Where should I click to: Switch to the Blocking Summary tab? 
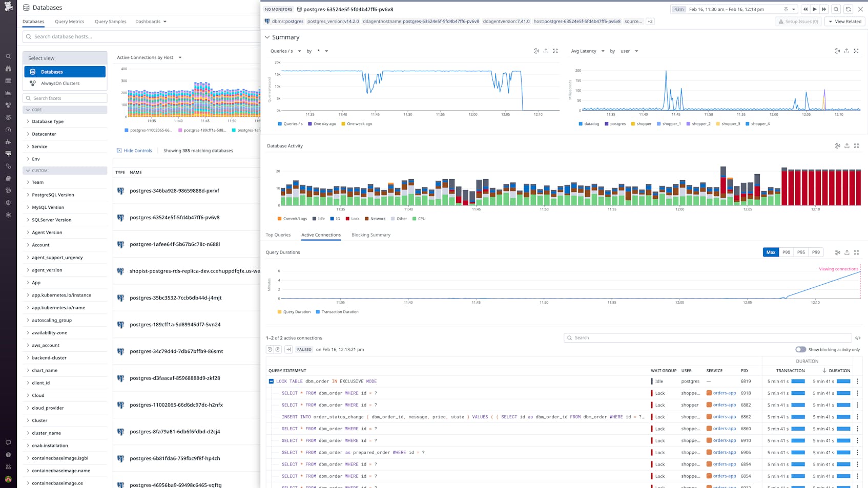tap(370, 235)
